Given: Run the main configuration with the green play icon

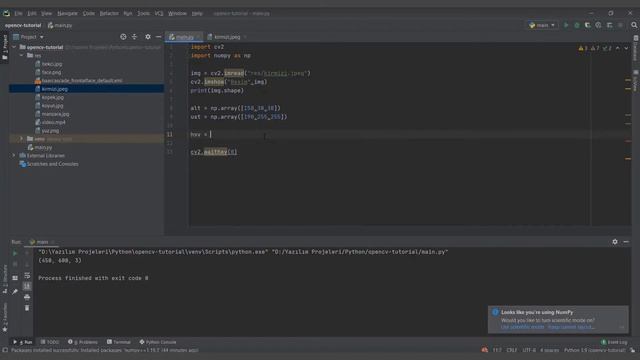Looking at the screenshot, I should click(x=566, y=25).
